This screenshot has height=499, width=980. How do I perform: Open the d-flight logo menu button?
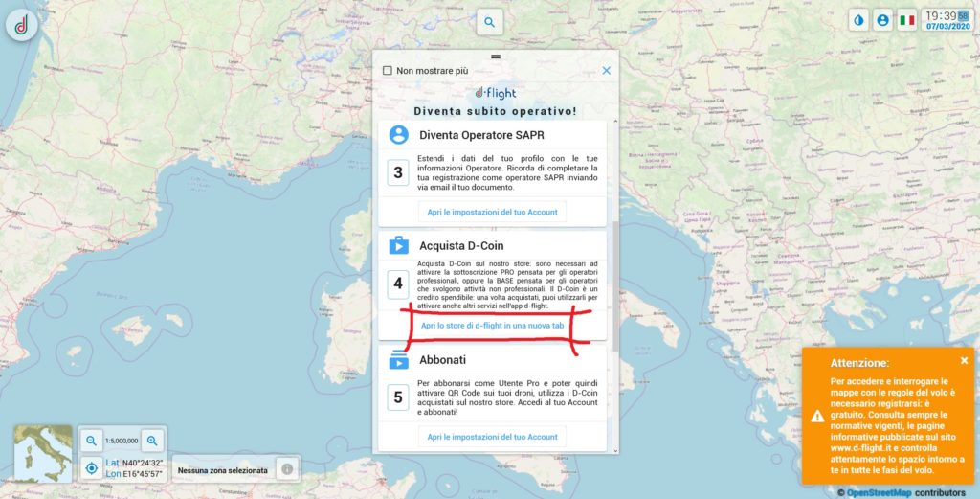(22, 26)
